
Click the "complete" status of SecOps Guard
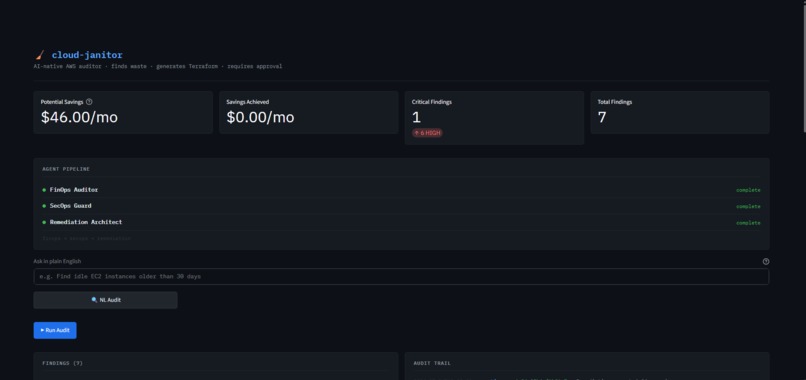[748, 207]
